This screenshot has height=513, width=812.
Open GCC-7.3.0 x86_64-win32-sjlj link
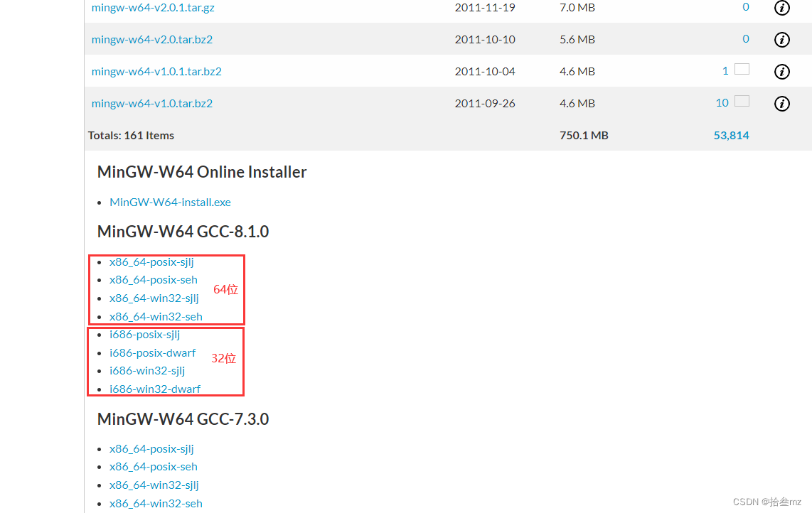154,485
